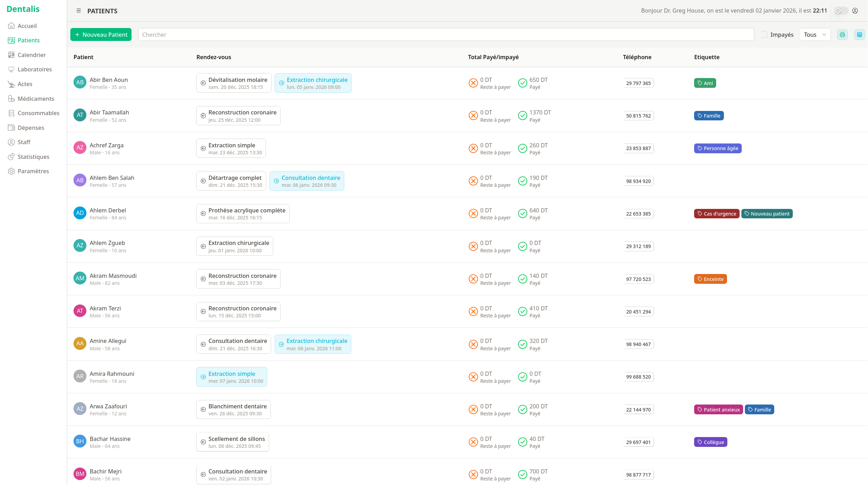This screenshot has height=485, width=868.
Task: Select the Consommables sidebar icon
Action: pyautogui.click(x=12, y=113)
